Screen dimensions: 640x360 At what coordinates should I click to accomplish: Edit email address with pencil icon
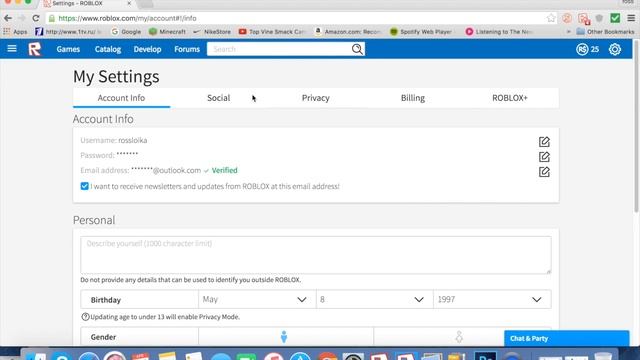pos(544,172)
